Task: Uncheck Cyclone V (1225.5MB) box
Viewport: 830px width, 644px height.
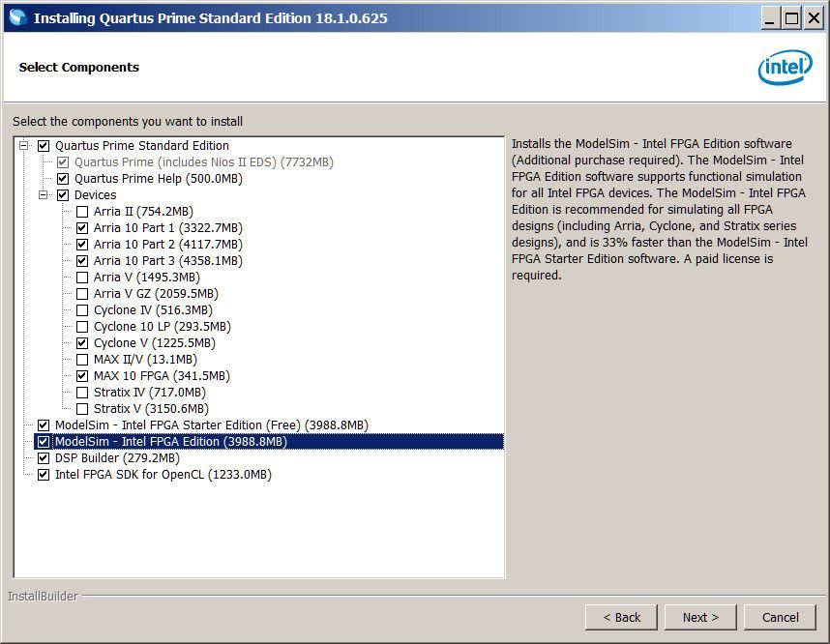Action: [x=82, y=343]
